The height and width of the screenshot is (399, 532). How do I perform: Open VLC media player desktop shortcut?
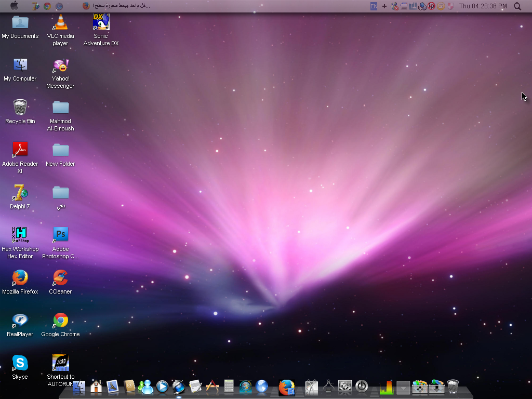(61, 23)
